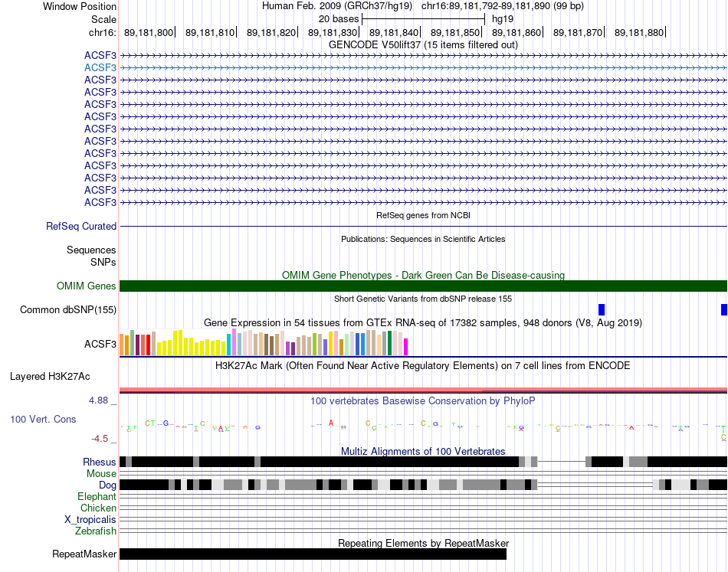Click the pink H3K27Ac signal band
The height and width of the screenshot is (572, 728).
[423, 390]
